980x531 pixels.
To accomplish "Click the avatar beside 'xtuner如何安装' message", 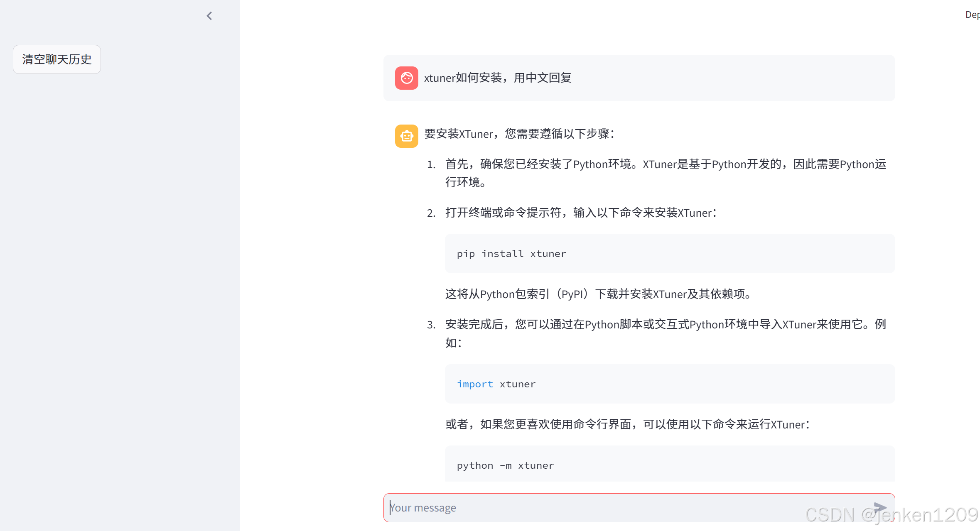I will [406, 78].
